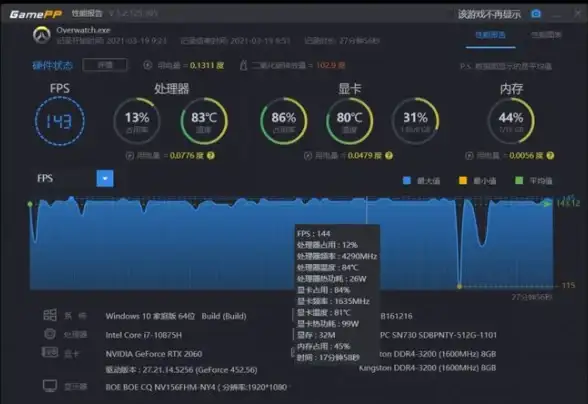Click the GeForce 452.56 driver version line
The image size is (588, 404).
click(x=181, y=370)
